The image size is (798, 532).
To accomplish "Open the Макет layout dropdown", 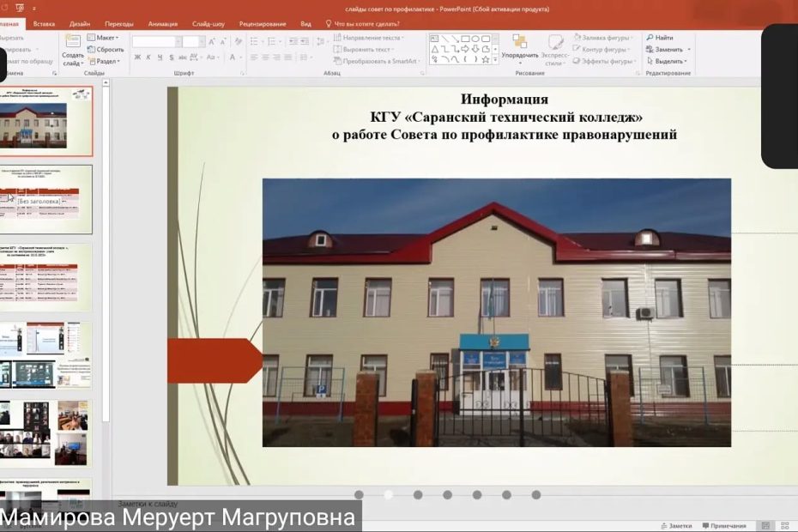I will (x=103, y=38).
